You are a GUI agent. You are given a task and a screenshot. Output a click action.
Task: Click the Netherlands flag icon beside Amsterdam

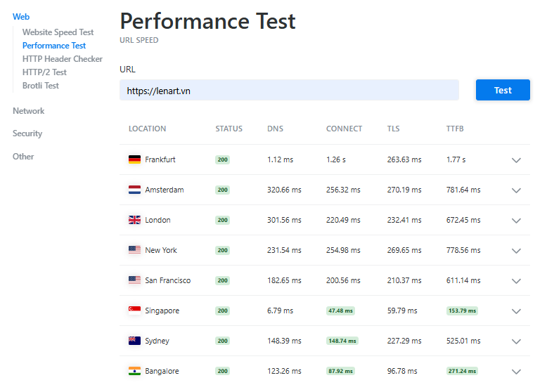point(134,190)
